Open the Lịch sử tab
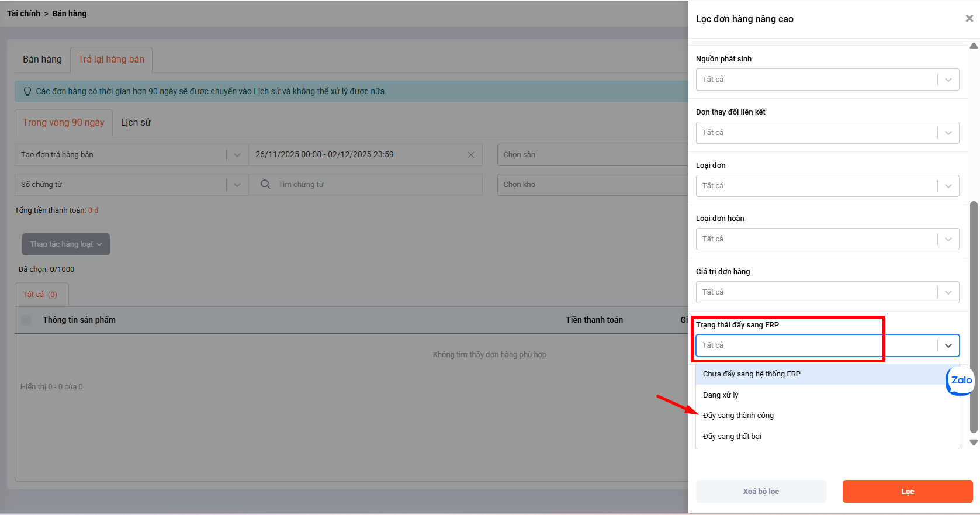 pos(136,123)
